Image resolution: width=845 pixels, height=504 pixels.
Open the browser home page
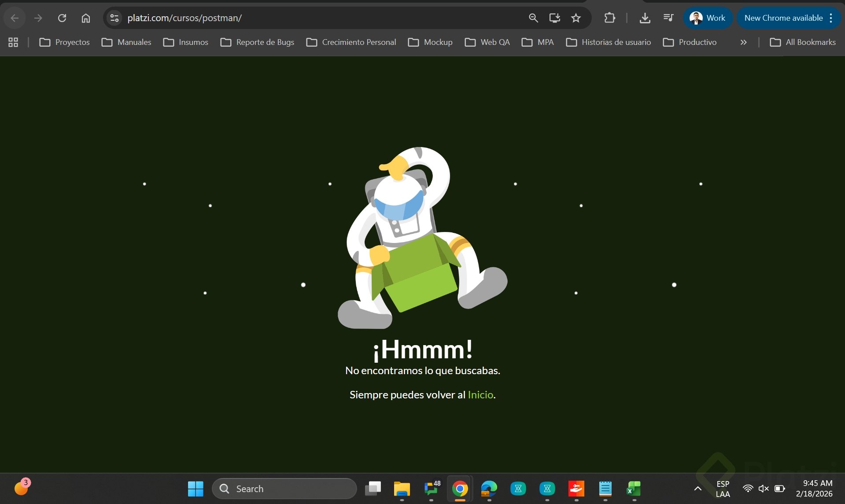point(86,18)
